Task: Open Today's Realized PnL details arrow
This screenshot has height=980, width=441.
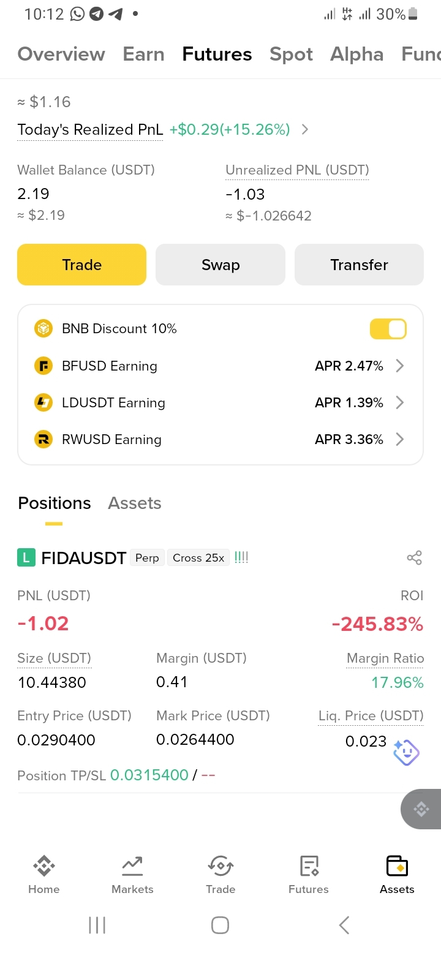Action: [304, 129]
